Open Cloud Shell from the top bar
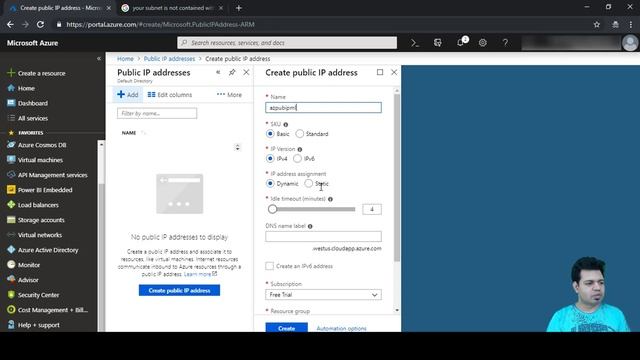 coord(415,42)
